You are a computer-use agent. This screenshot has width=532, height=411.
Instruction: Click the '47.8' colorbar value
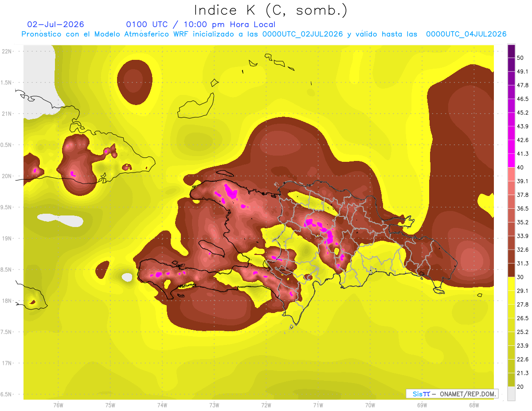tap(523, 85)
